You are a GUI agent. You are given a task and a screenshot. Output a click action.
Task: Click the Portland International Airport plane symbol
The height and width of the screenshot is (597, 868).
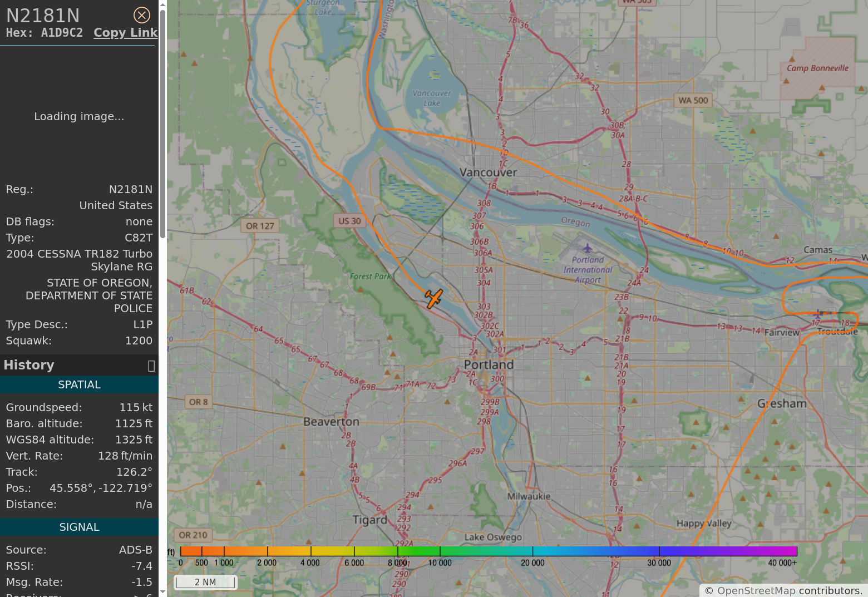pyautogui.click(x=587, y=248)
